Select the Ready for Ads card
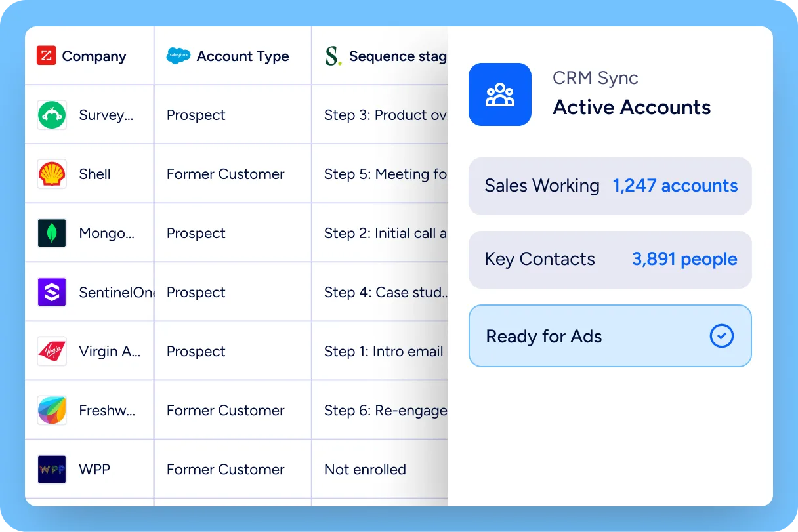Screen dimensions: 798x532 (610, 336)
